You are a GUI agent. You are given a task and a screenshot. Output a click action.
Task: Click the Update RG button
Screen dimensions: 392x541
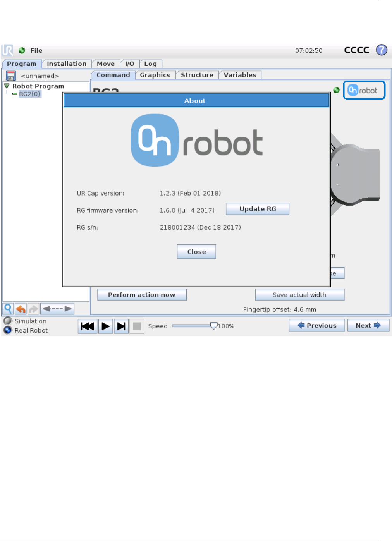point(258,209)
